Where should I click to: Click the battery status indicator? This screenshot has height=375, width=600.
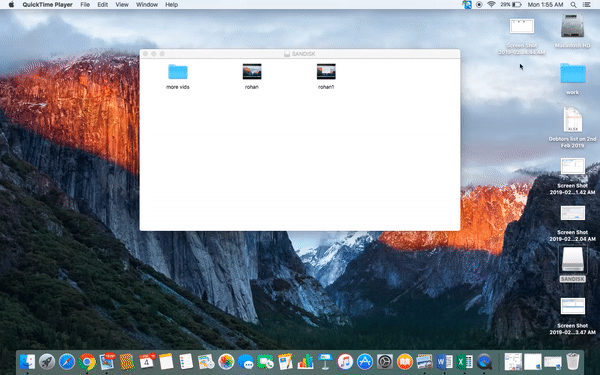click(x=511, y=5)
